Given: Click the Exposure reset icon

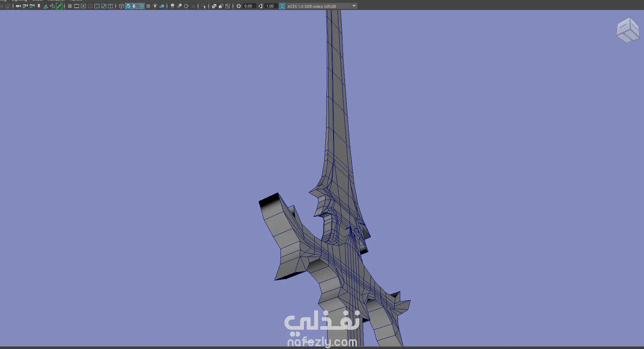Looking at the screenshot, I should [x=239, y=6].
